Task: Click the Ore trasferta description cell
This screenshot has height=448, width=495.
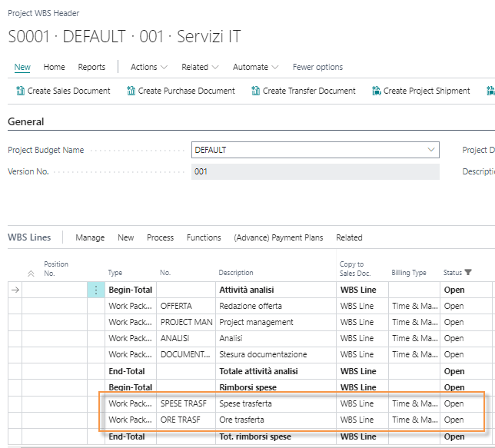Action: (x=276, y=420)
